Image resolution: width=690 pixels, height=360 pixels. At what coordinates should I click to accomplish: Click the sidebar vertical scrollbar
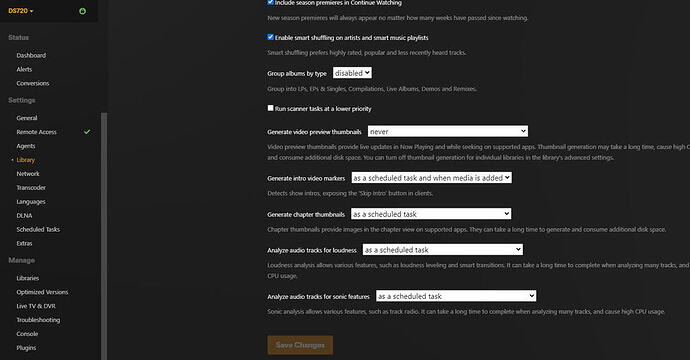point(104,236)
